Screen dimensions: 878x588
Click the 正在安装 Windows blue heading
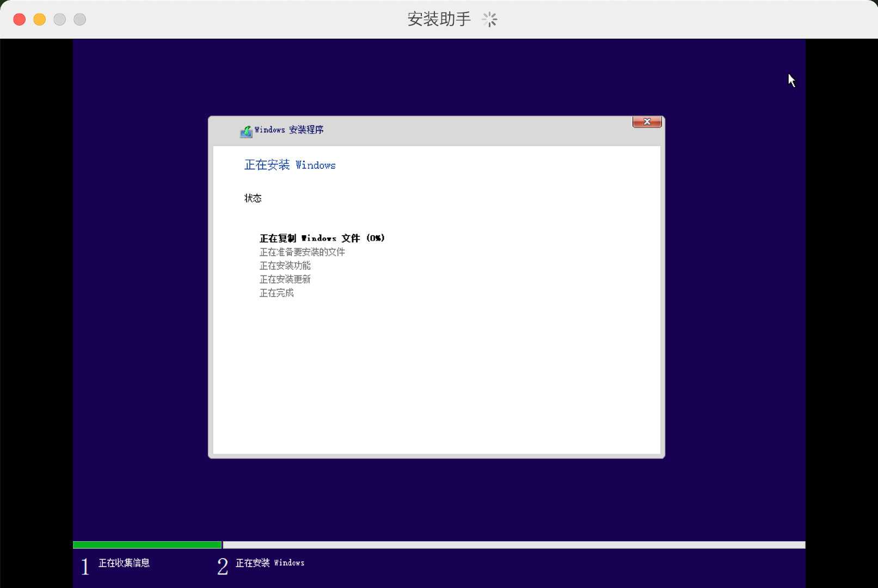[290, 165]
